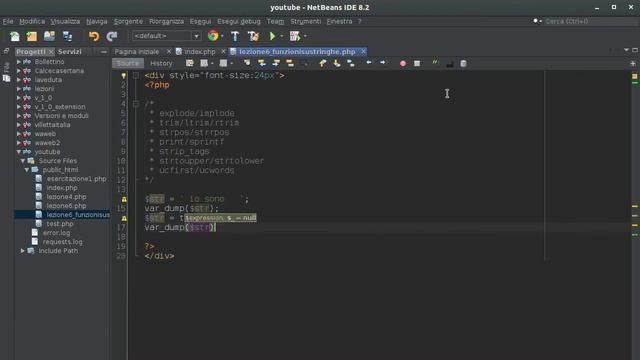Select esercitazione1.php in the project tree
640x360 pixels.
click(76, 179)
